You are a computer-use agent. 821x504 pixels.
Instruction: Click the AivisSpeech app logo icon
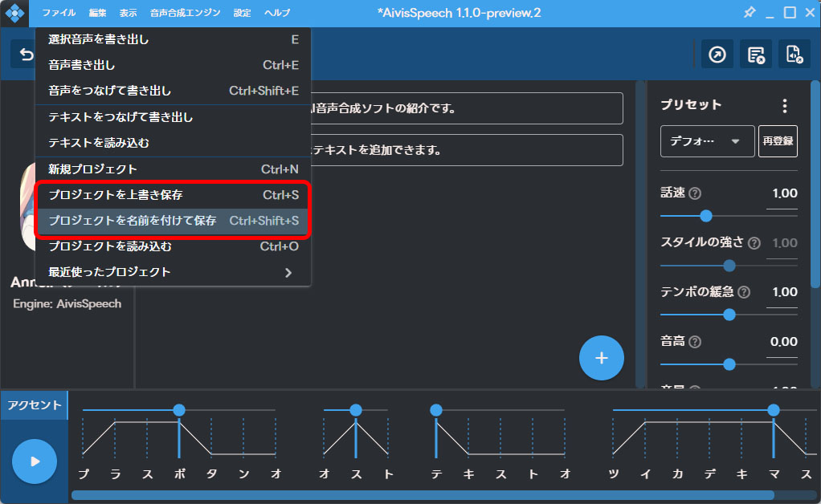coord(14,13)
